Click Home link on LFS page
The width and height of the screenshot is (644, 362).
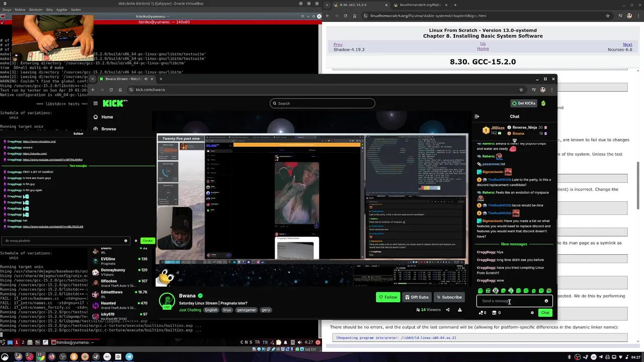pos(483,49)
